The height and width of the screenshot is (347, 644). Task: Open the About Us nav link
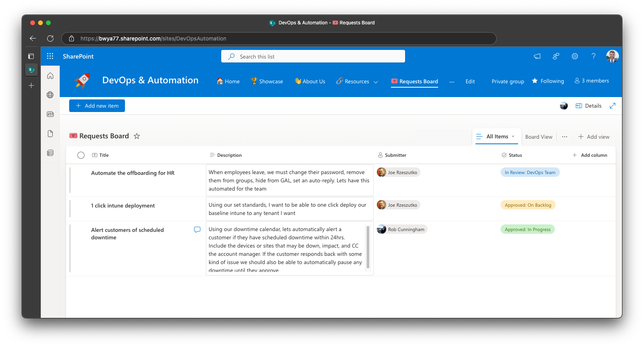point(310,81)
